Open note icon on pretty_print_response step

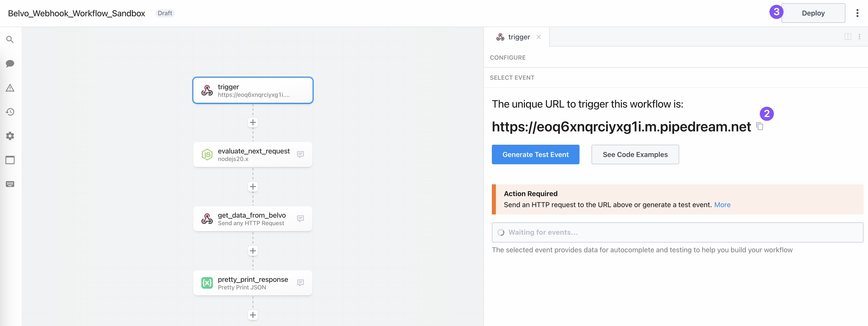301,283
